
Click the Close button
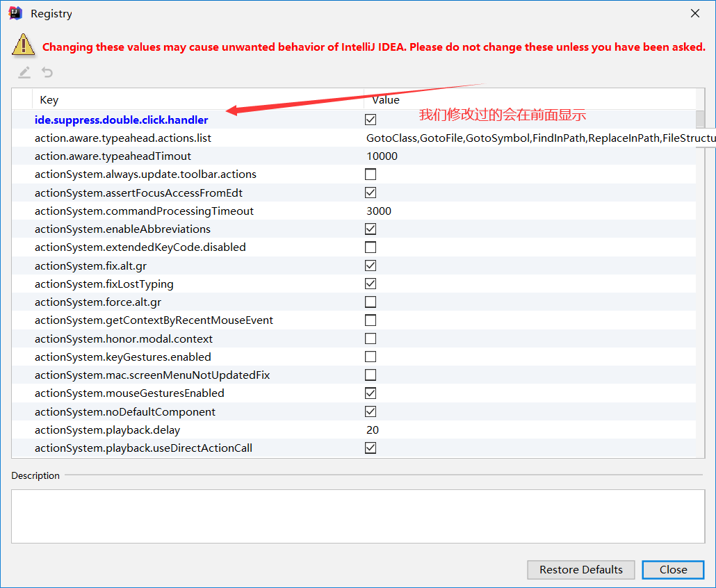[673, 570]
